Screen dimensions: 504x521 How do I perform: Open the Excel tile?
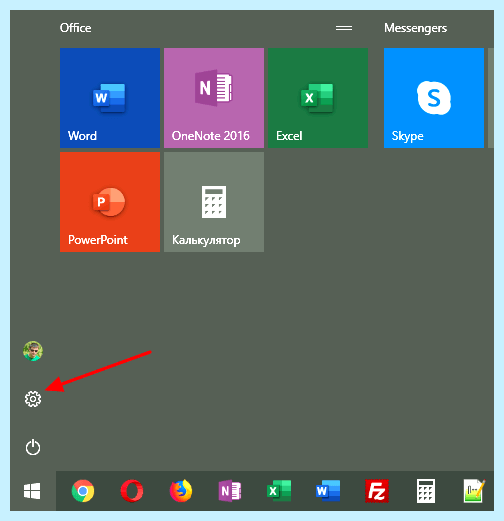tap(318, 98)
